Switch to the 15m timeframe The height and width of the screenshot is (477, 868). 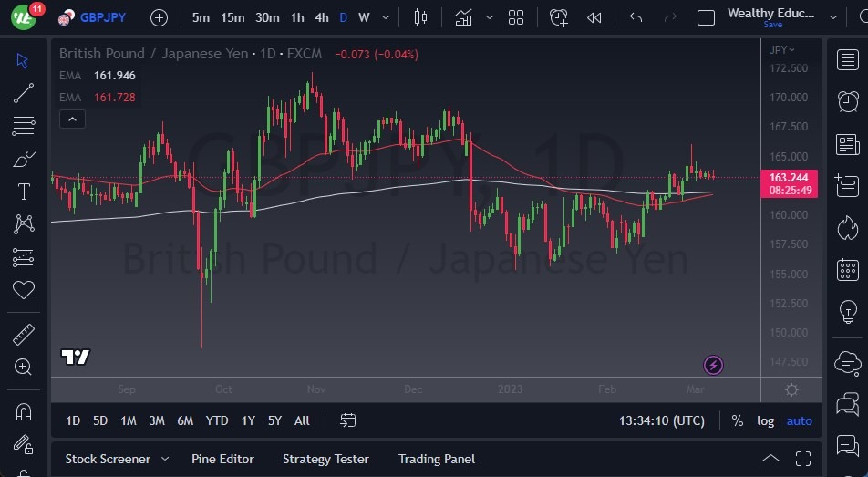click(x=232, y=17)
